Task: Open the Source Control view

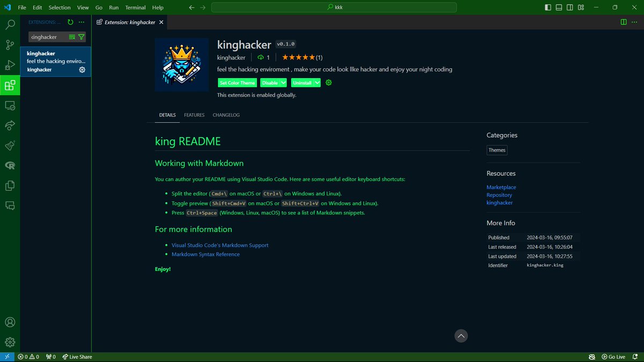Action: pos(10,45)
